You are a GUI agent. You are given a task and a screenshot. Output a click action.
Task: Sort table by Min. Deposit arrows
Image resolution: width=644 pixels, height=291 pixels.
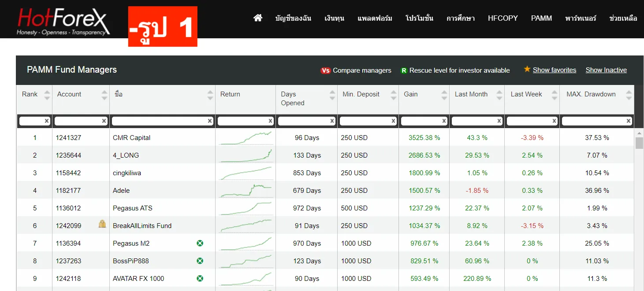pyautogui.click(x=394, y=95)
